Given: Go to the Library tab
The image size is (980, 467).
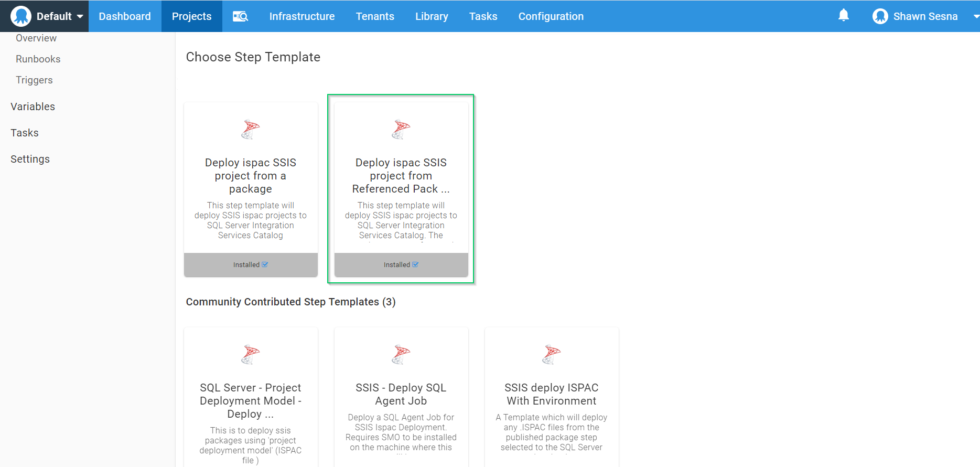Looking at the screenshot, I should point(432,16).
